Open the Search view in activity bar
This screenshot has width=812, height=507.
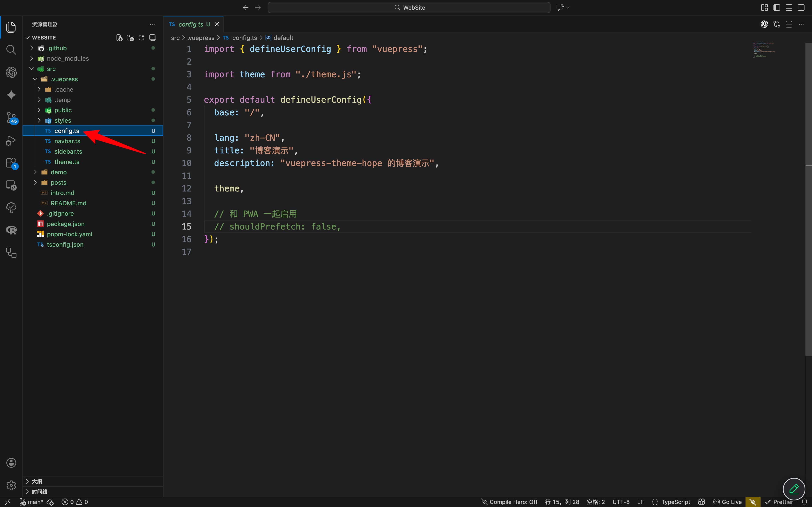coord(11,50)
